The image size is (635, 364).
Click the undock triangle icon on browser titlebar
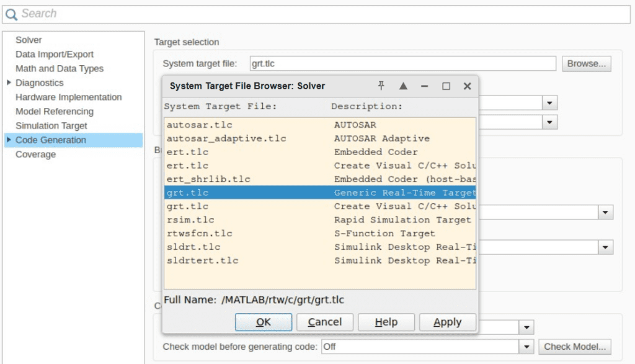coord(402,86)
